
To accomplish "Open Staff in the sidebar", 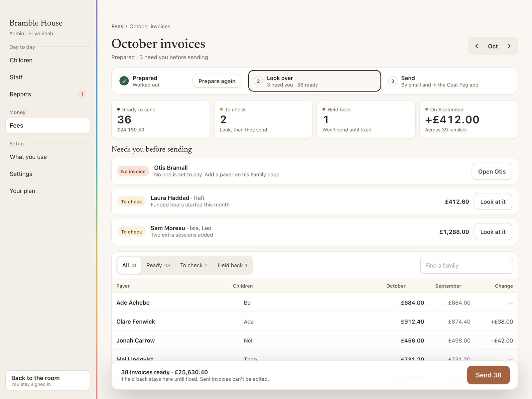I will [x=48, y=77].
